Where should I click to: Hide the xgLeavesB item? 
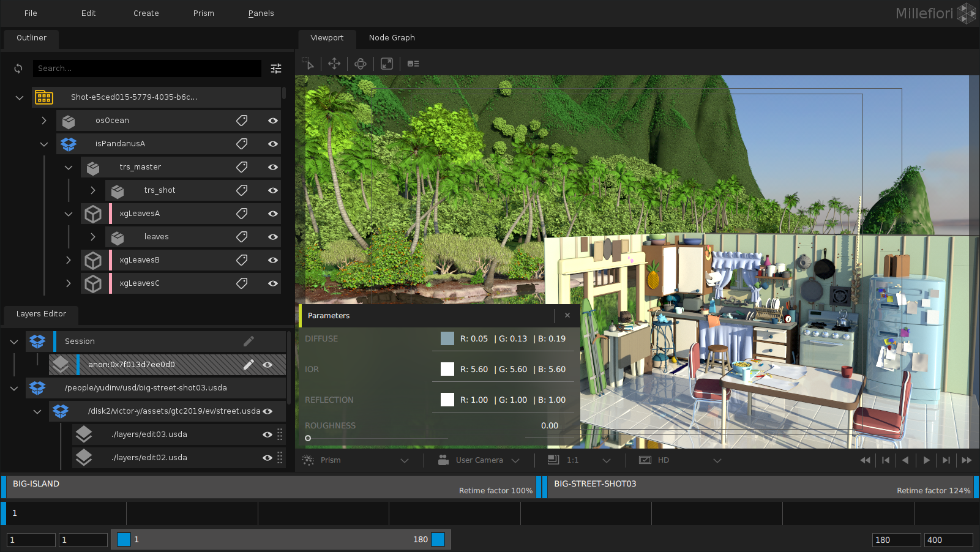coord(273,260)
